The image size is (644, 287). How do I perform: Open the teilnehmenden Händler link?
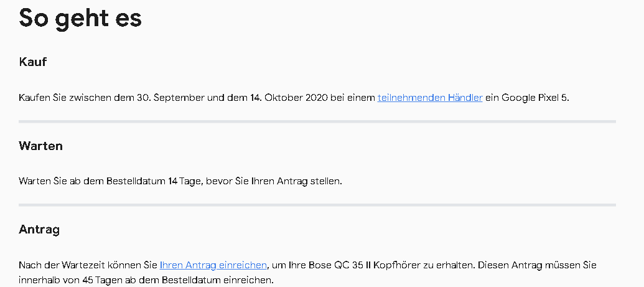coord(429,98)
